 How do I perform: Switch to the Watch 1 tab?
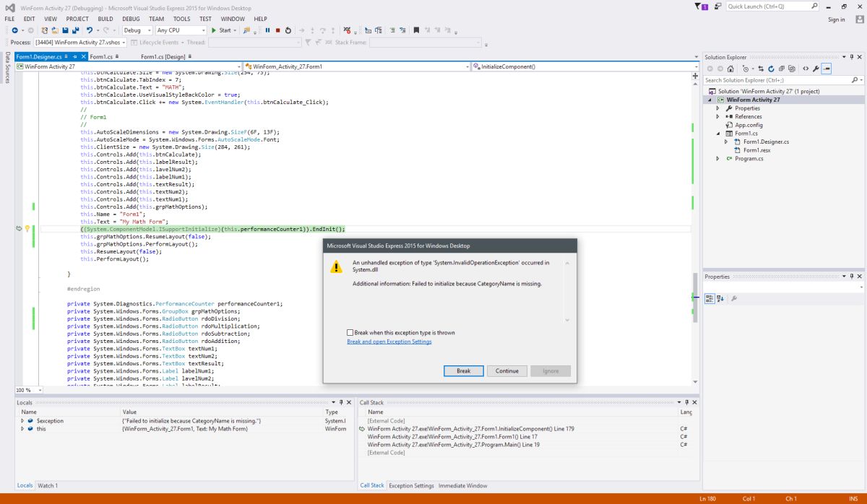(48, 485)
